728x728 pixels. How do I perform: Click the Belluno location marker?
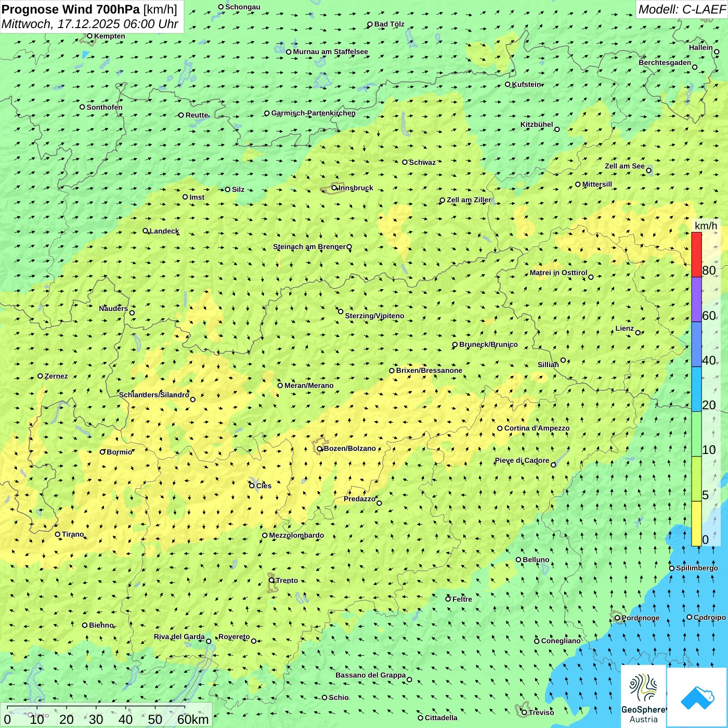518,560
